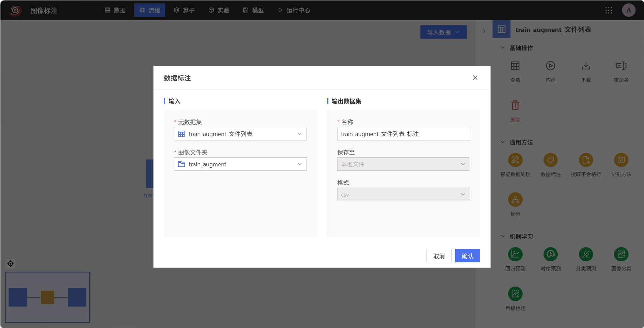This screenshot has width=644, height=328.
Task: Select the 分类预测 classification icon
Action: click(586, 254)
